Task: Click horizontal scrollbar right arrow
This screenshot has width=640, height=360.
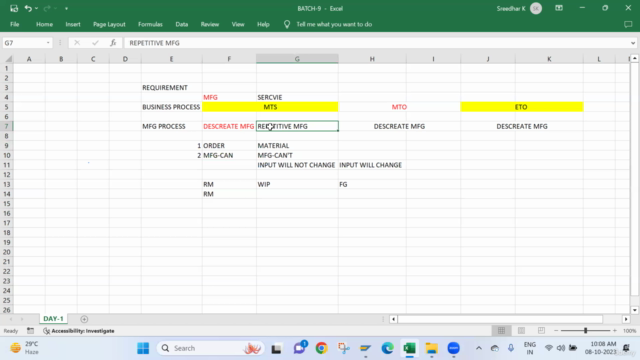Action: click(x=626, y=319)
